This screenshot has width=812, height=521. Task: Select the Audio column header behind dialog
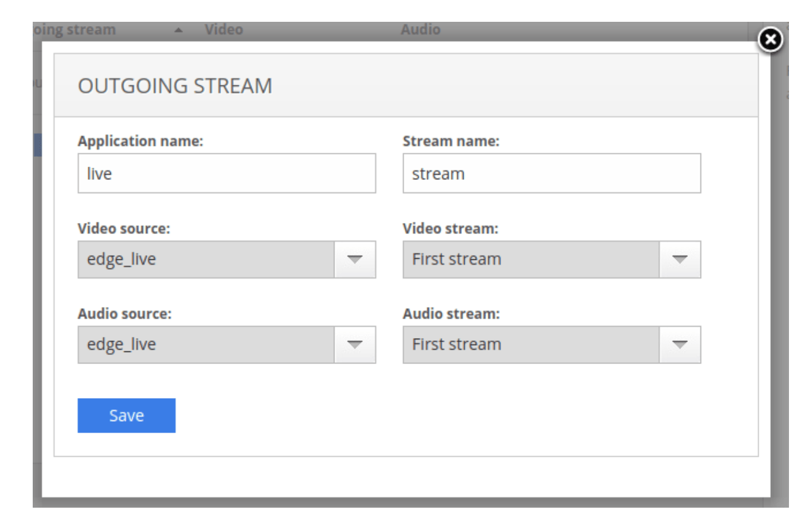coord(421,30)
